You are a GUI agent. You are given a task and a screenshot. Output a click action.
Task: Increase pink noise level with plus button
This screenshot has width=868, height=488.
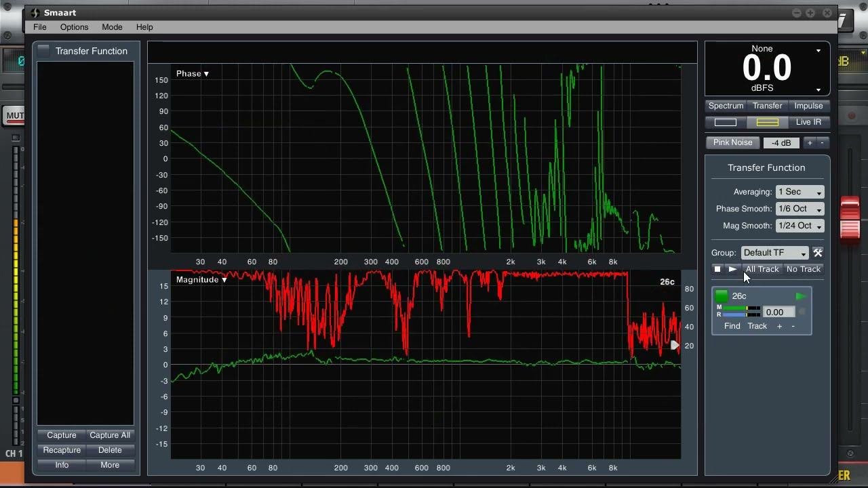810,142
